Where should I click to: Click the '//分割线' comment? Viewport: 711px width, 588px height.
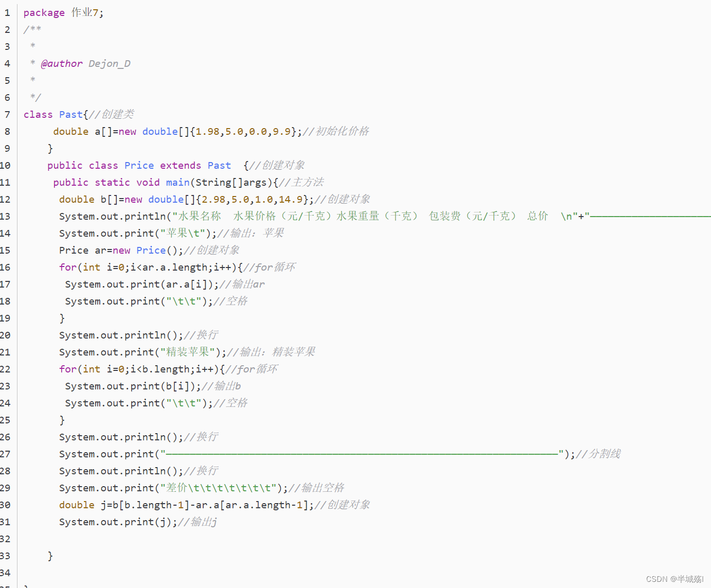598,454
